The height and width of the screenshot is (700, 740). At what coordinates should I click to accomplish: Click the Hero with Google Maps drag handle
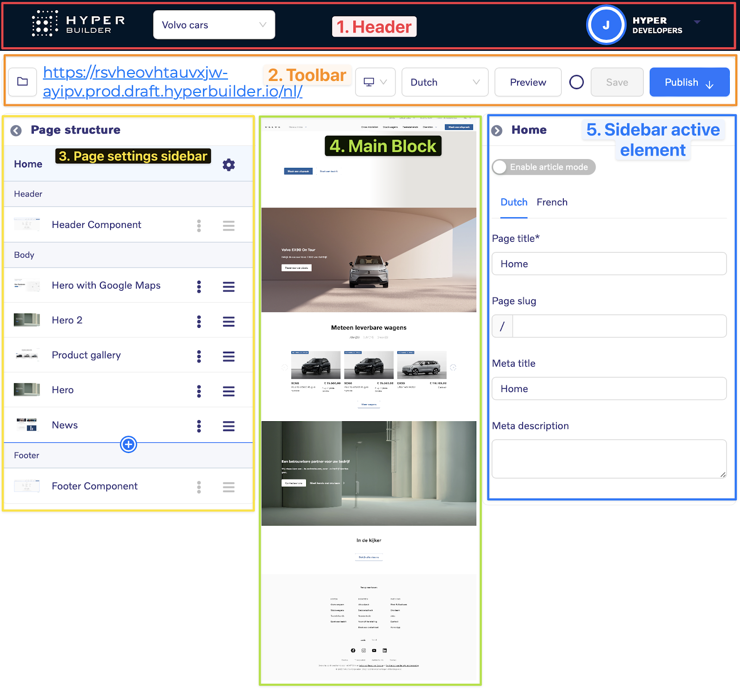[x=228, y=287]
